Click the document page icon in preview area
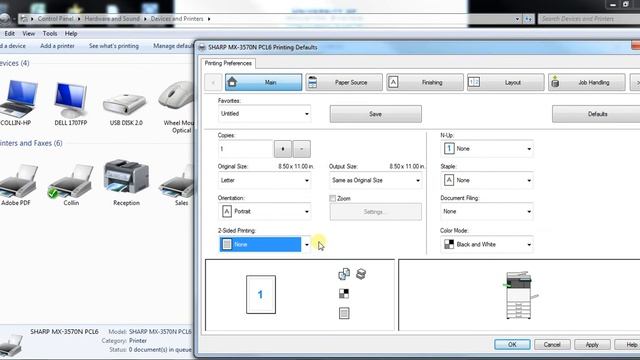 pos(344,313)
